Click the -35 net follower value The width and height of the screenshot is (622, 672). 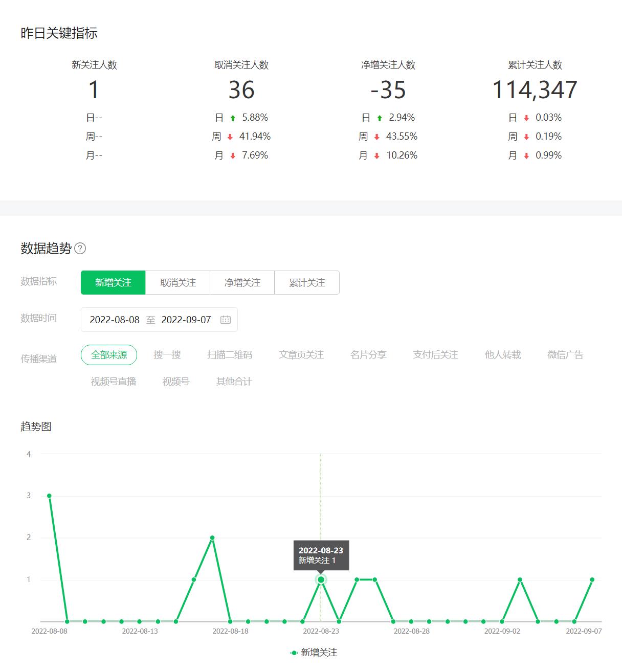388,90
